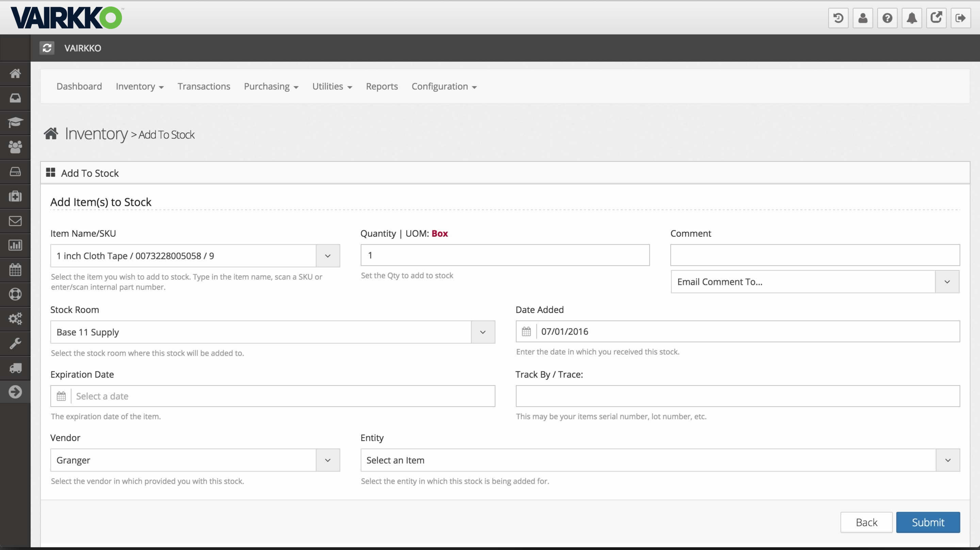The image size is (980, 550).
Task: Click the Track By / Trace input
Action: 738,396
